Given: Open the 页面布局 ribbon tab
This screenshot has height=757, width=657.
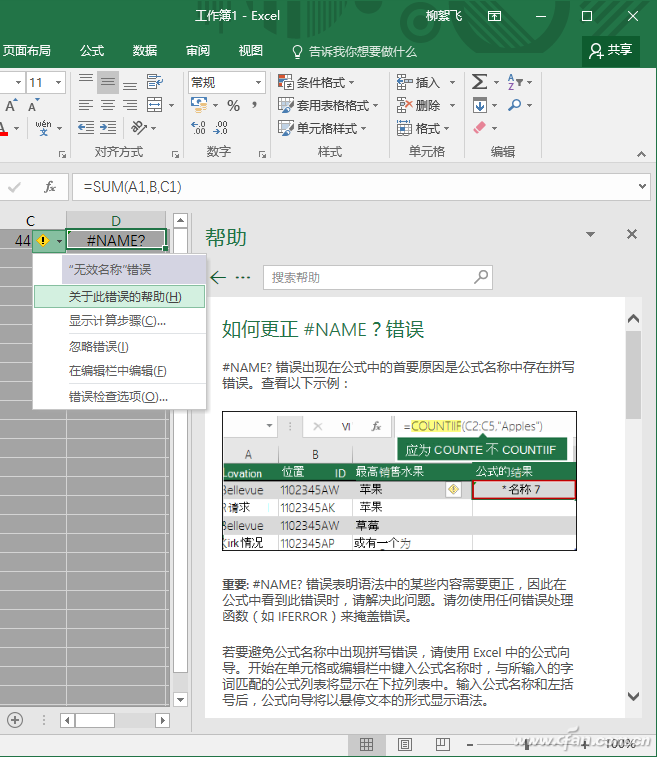Looking at the screenshot, I should click(x=27, y=51).
